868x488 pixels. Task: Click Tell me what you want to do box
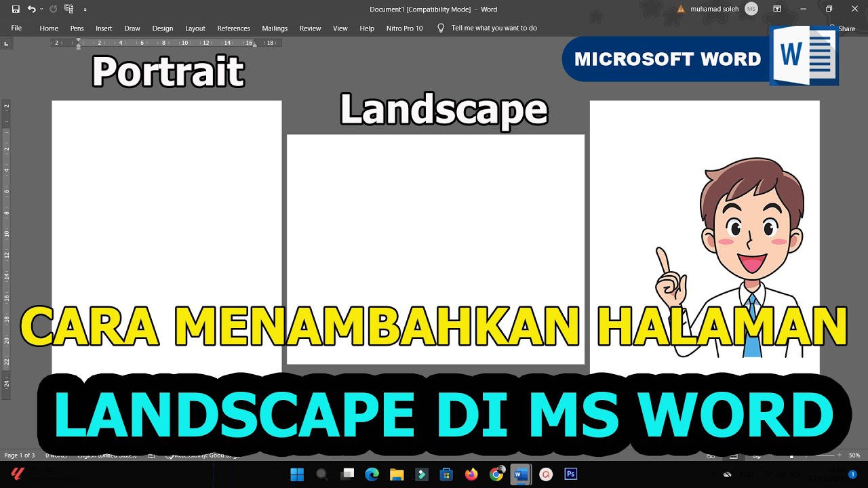click(x=494, y=28)
